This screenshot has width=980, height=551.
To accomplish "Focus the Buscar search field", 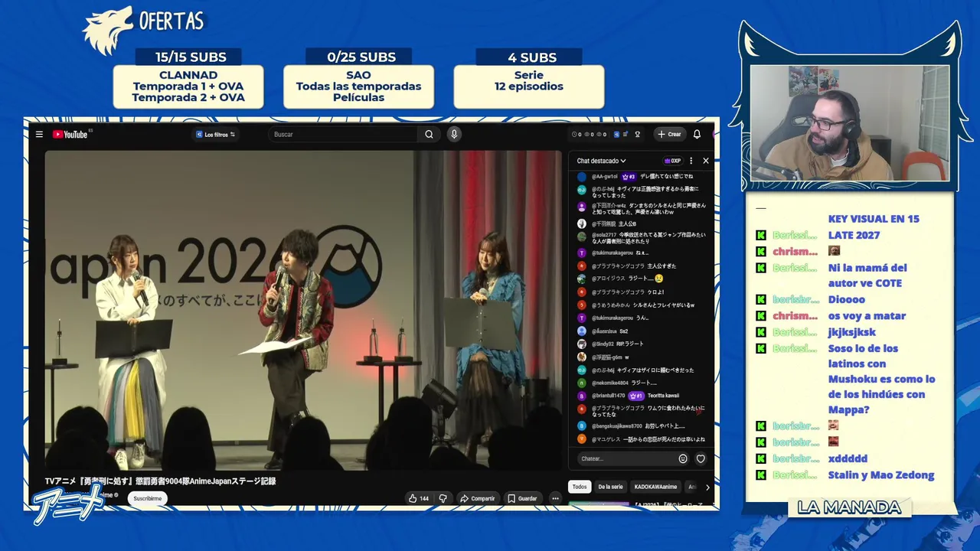I will tap(343, 135).
